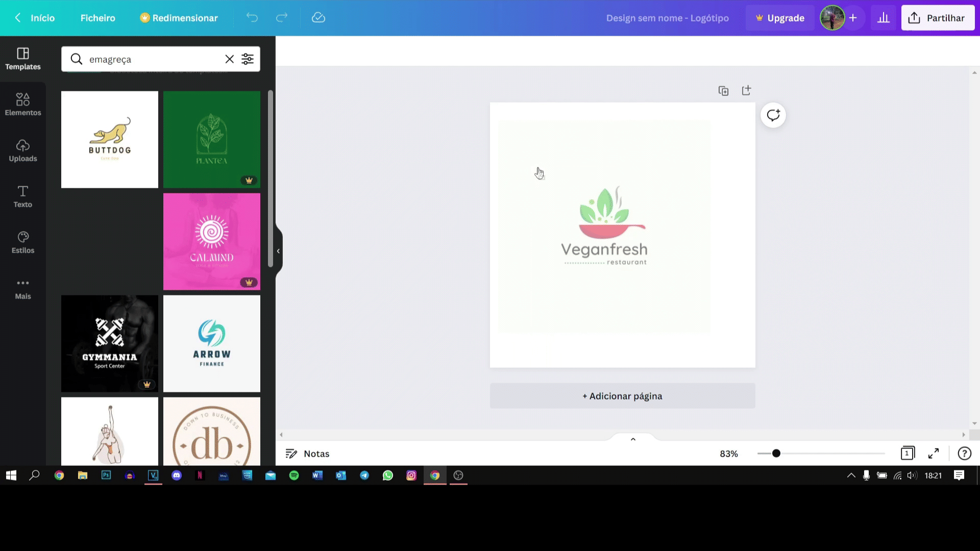980x551 pixels.
Task: Open the analytics bar chart icon
Action: (884, 18)
